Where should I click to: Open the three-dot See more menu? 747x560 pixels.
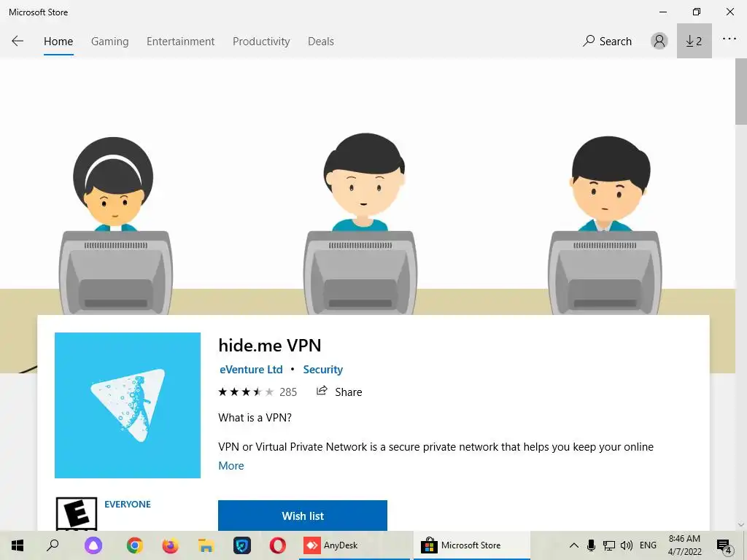[x=729, y=39]
